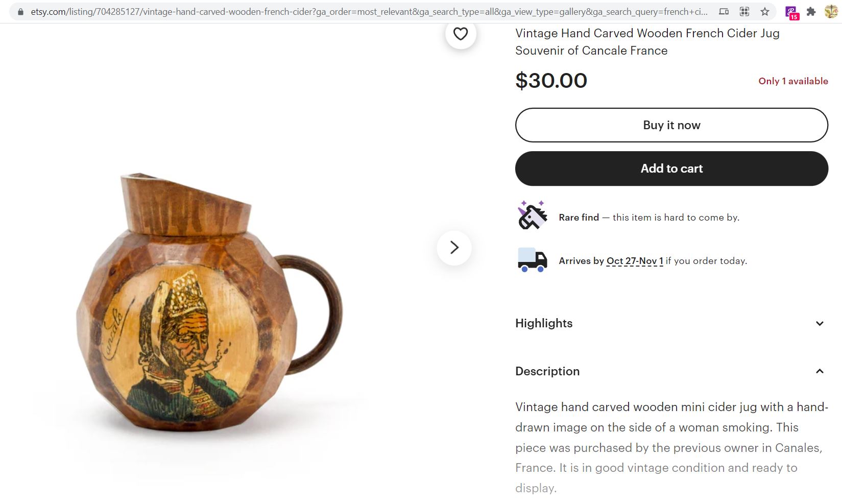This screenshot has height=504, width=842.
Task: Click the delivery truck icon
Action: (532, 260)
